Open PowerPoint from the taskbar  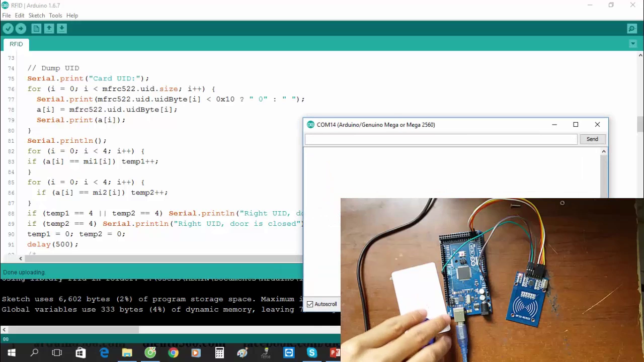pos(335,353)
